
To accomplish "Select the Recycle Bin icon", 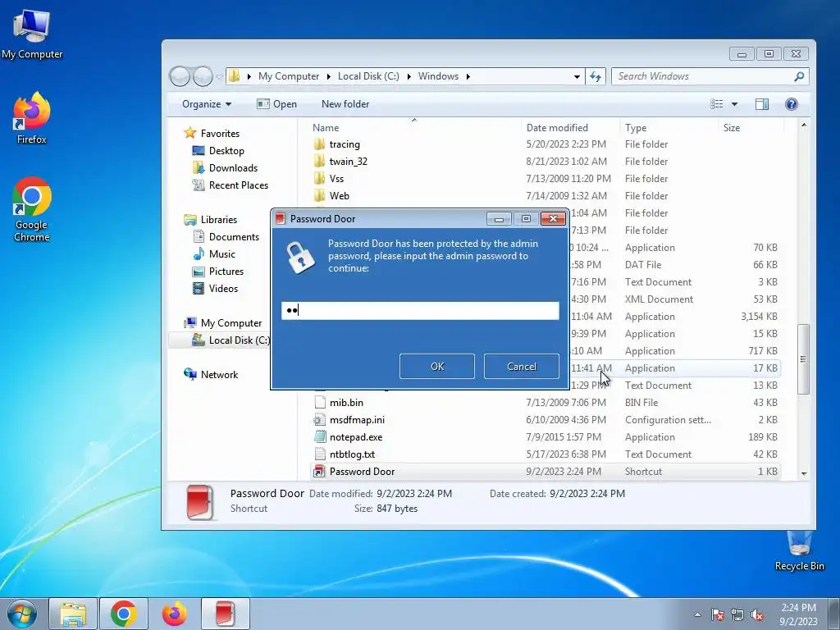I will (x=799, y=550).
